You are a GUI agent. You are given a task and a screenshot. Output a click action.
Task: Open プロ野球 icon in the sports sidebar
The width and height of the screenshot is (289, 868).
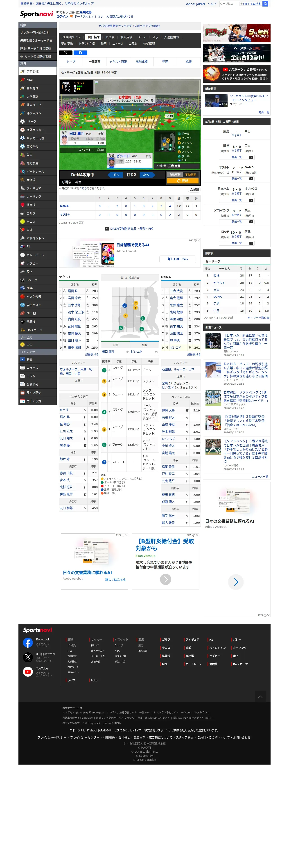pyautogui.click(x=23, y=71)
